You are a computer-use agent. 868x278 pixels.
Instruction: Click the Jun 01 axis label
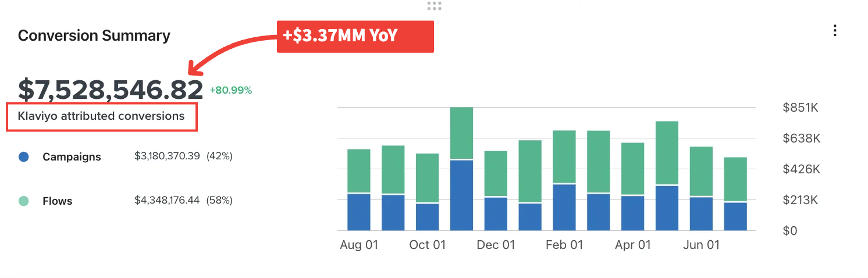[x=702, y=245]
